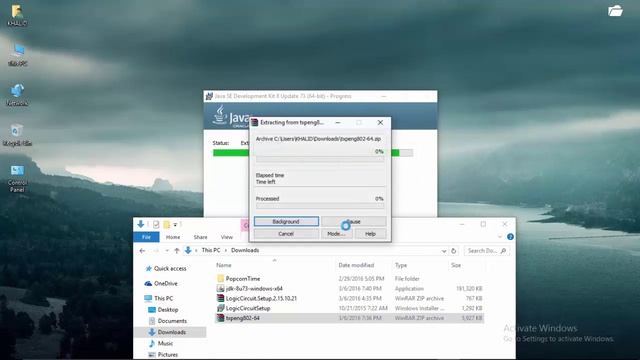
Task: Open the View ribbon tab
Action: (x=227, y=237)
